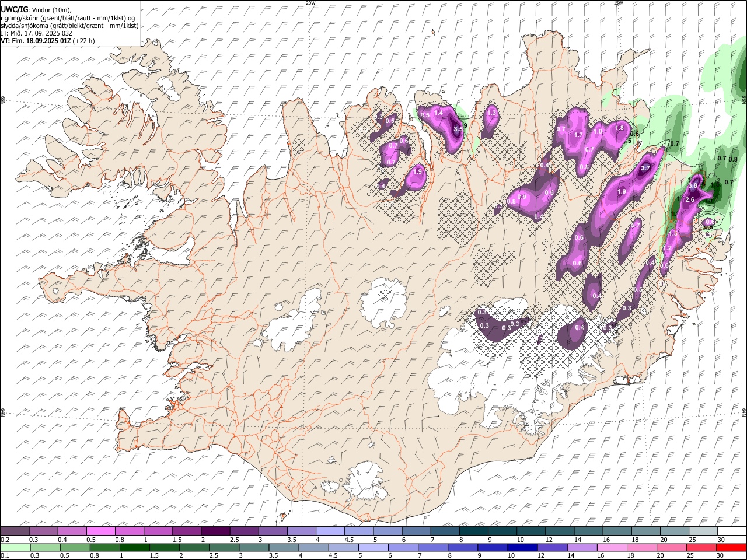The image size is (747, 560).
Task: Click the 1.0 snowfall value on map
Action: pos(598,132)
